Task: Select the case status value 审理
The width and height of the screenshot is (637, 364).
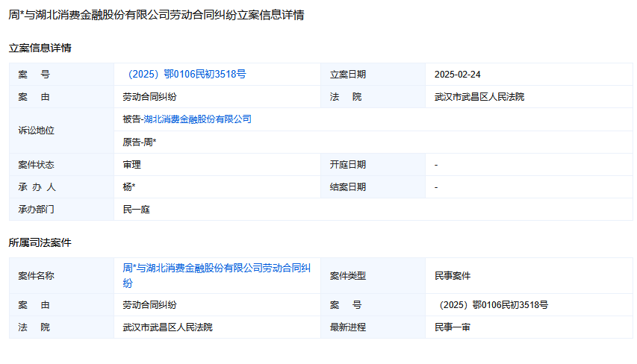Action: [x=131, y=165]
